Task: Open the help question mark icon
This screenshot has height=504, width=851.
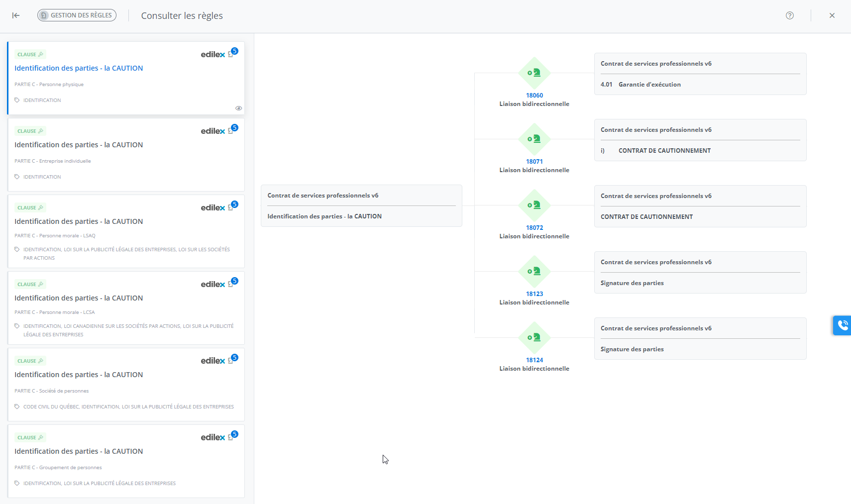Action: [789, 15]
